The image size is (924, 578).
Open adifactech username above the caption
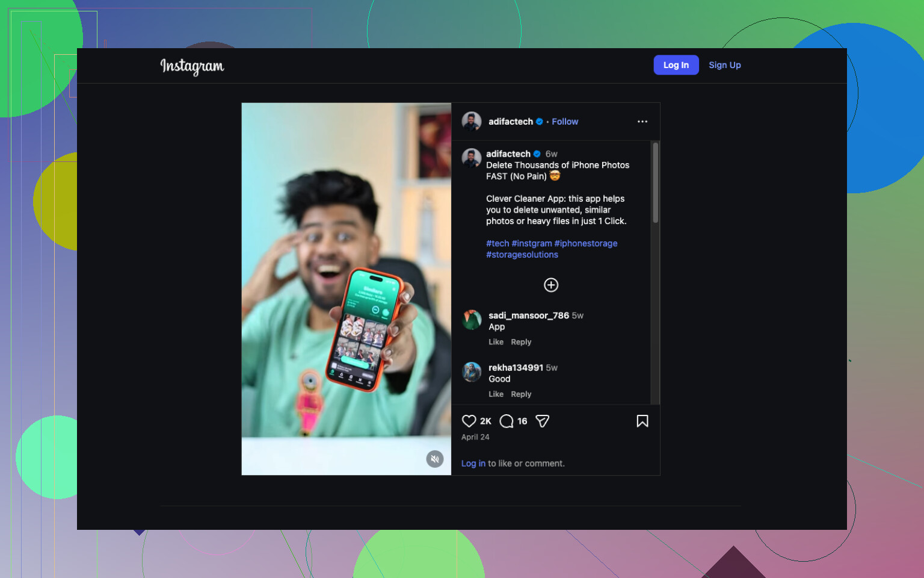(508, 154)
